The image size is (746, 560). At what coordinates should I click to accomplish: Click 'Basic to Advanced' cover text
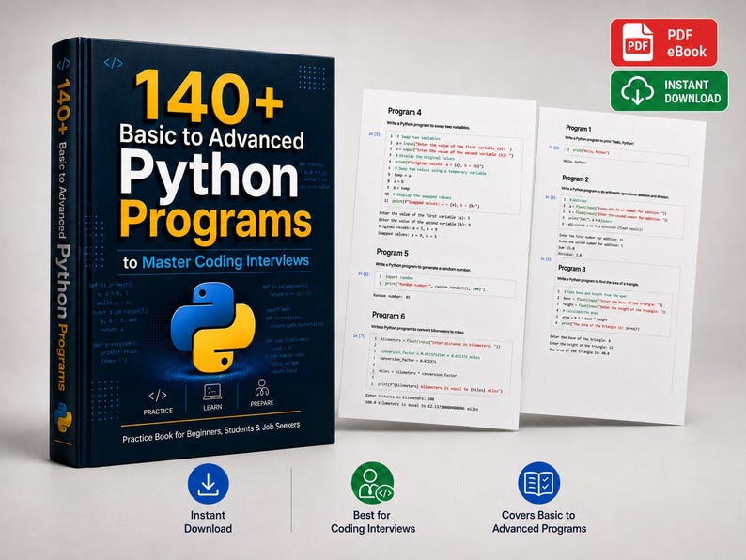coord(211,137)
